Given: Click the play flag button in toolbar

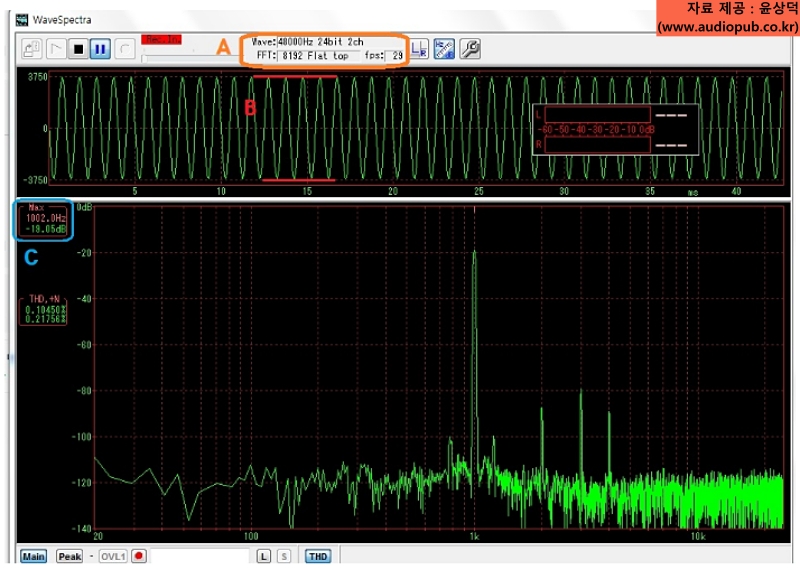Looking at the screenshot, I should (x=56, y=49).
